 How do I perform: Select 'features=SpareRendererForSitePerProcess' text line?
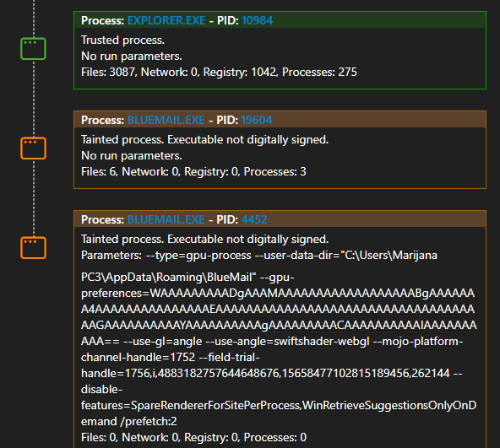point(279,405)
